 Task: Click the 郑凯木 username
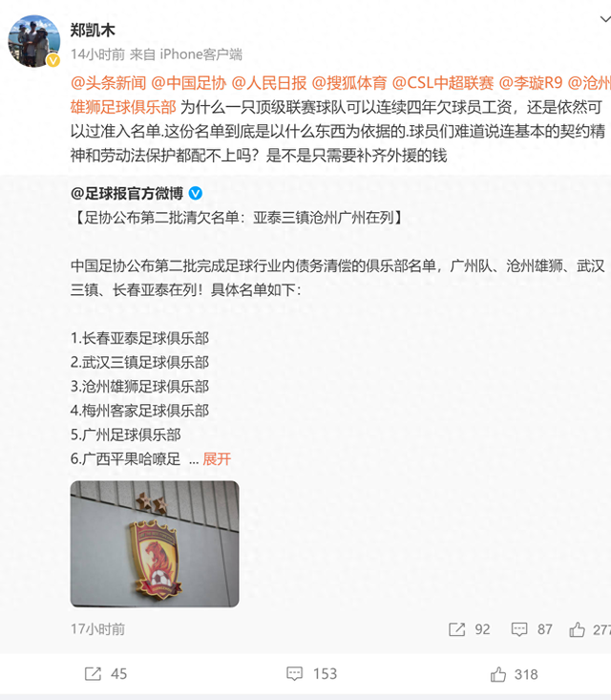click(x=93, y=31)
